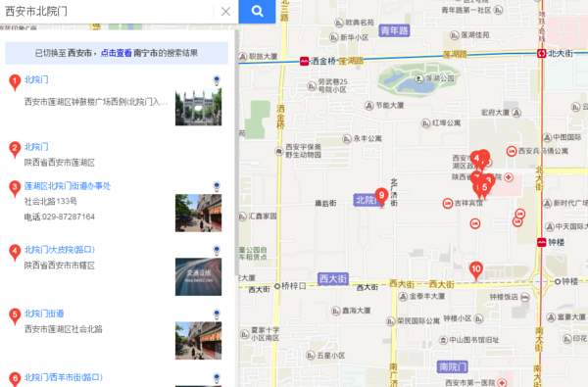This screenshot has height=387, width=588.
Task: Open result 3 莲湖区北院门街道办事处
Action: (x=68, y=185)
